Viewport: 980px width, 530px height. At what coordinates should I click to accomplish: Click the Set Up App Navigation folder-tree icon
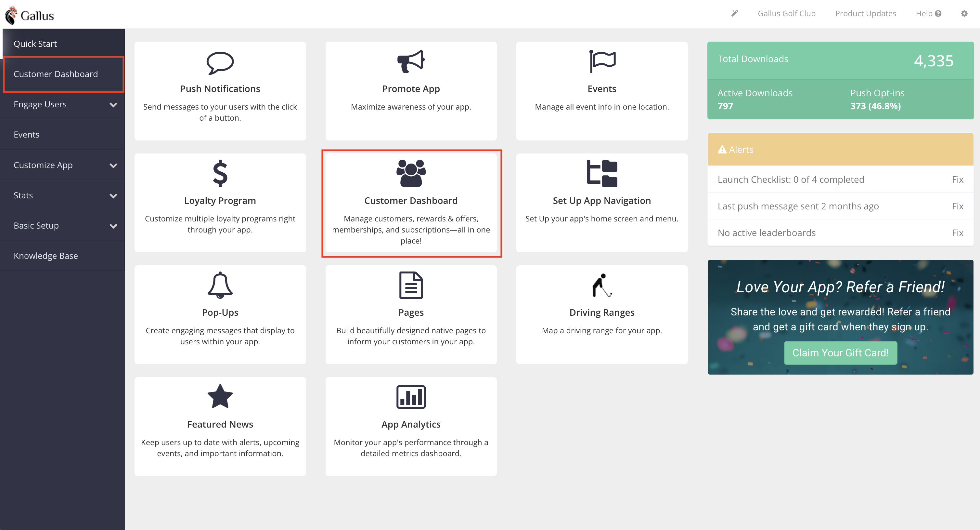(602, 173)
